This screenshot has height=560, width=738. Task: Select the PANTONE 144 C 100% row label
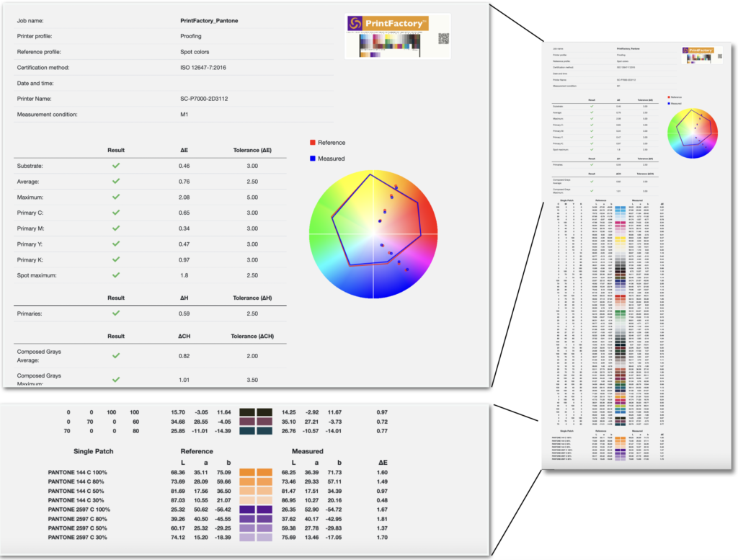(78, 473)
